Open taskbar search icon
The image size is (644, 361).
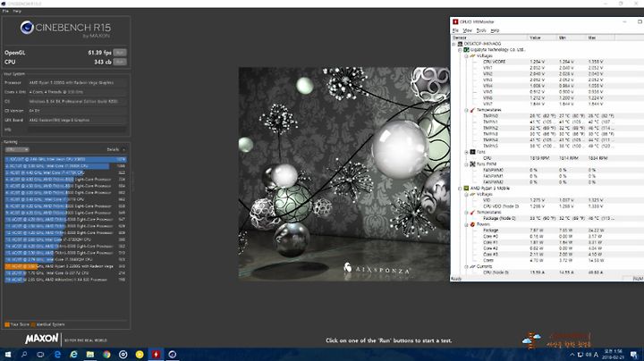(x=24, y=355)
